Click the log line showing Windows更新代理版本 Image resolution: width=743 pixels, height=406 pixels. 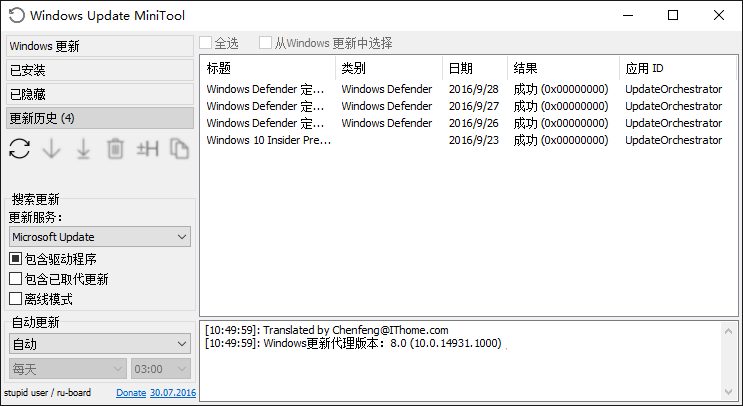353,343
